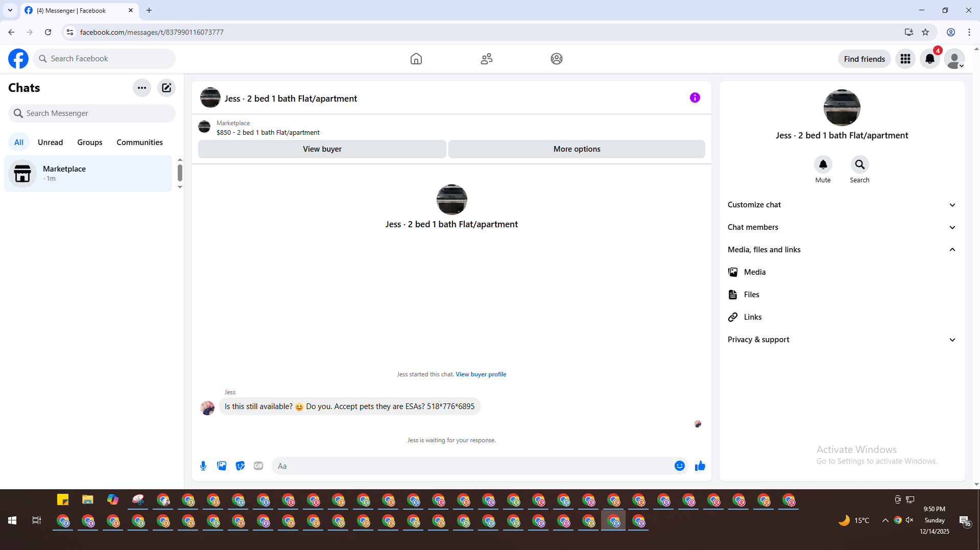Click the muted volume tray icon
The width and height of the screenshot is (980, 550).
coord(910,520)
